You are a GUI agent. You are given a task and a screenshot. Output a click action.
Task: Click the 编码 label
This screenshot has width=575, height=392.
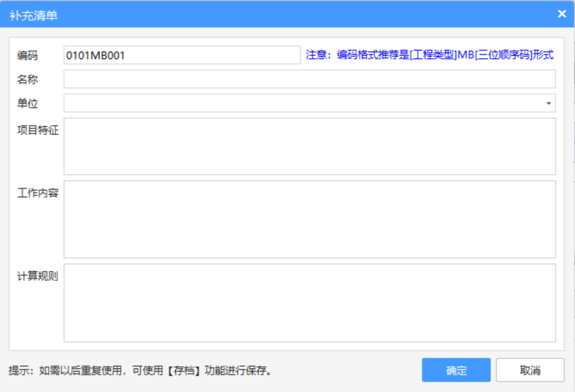(x=27, y=56)
